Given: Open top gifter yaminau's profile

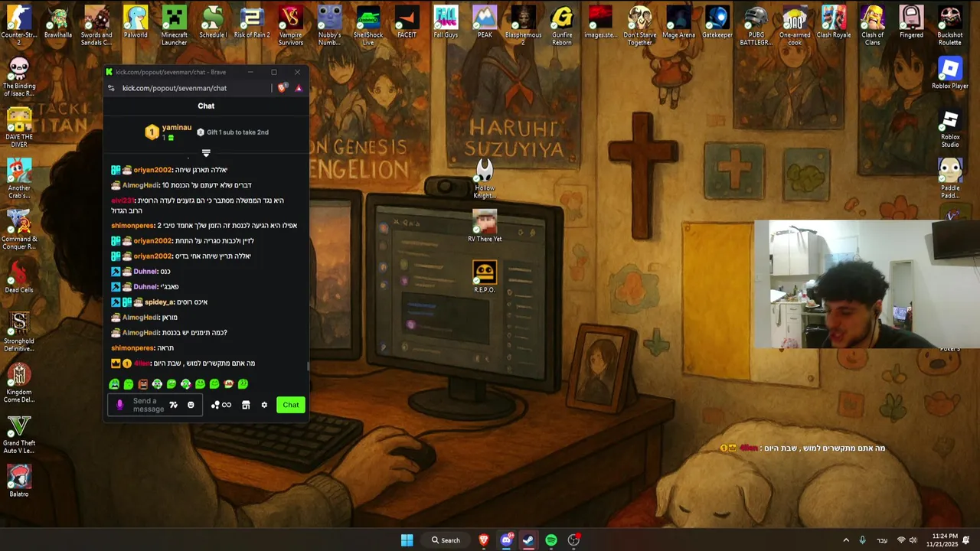Looking at the screenshot, I should (177, 128).
